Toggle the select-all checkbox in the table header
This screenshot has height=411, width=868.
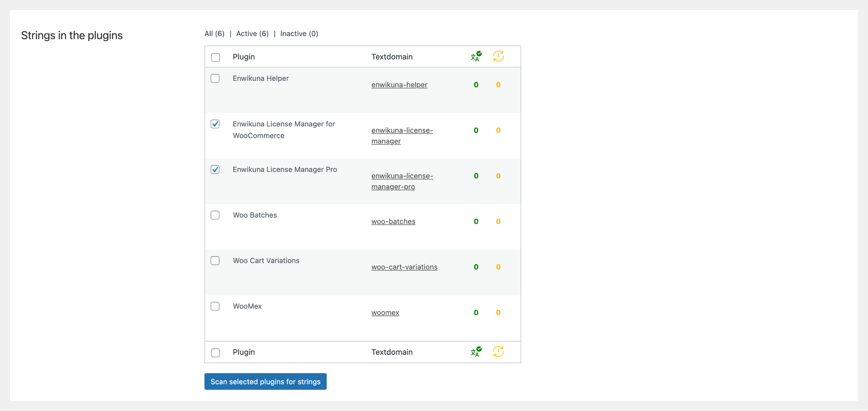(x=215, y=57)
